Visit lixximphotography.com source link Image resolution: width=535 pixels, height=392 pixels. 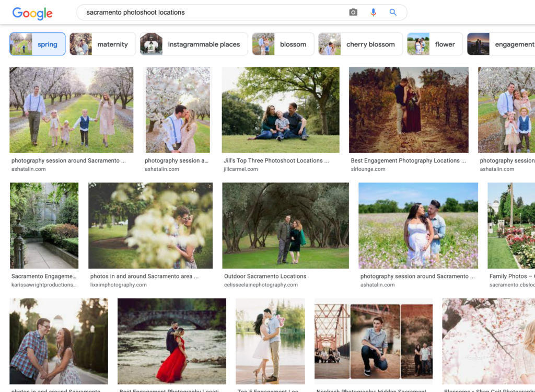click(x=119, y=285)
